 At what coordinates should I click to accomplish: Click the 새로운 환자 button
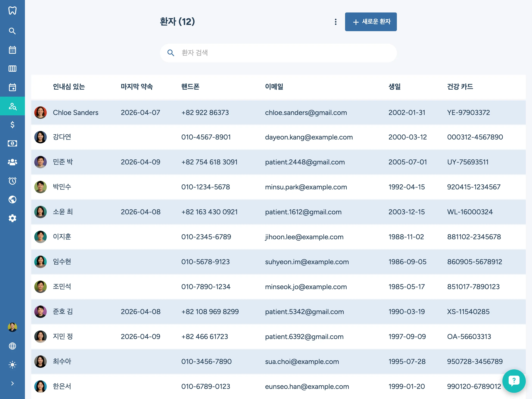[x=371, y=22]
